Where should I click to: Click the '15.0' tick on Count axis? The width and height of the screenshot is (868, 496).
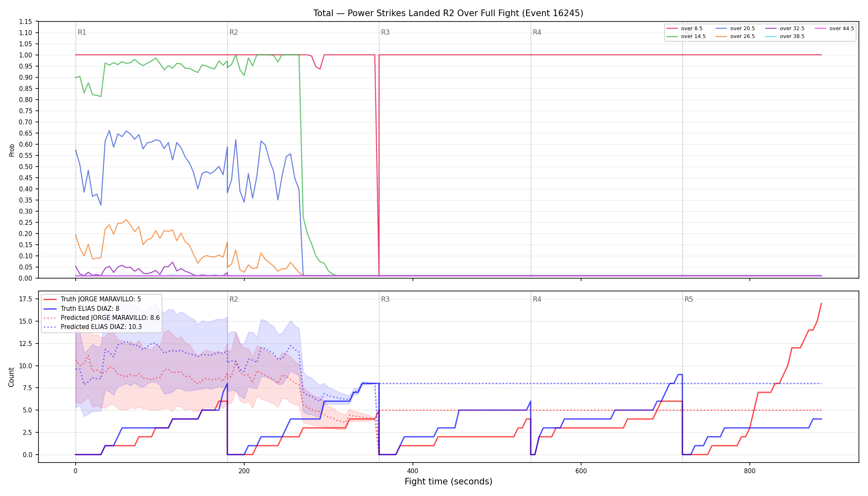point(27,321)
